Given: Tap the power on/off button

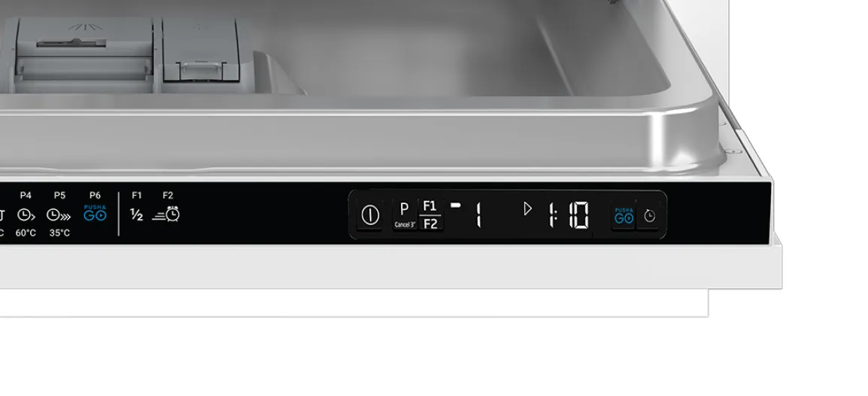Looking at the screenshot, I should click(x=369, y=215).
